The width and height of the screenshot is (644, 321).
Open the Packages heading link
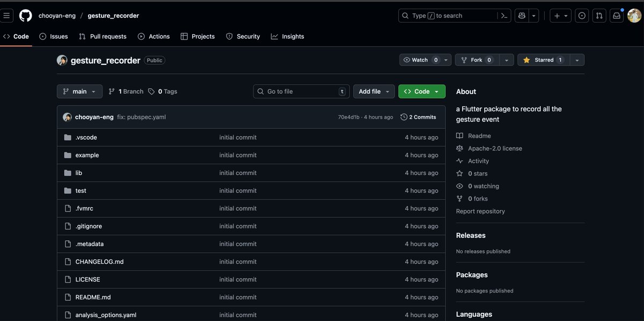click(472, 275)
